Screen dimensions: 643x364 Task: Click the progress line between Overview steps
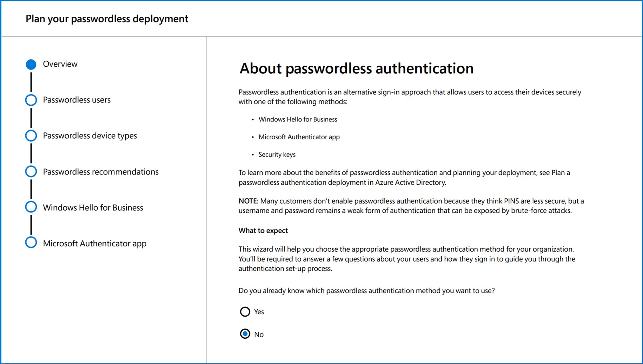[31, 82]
